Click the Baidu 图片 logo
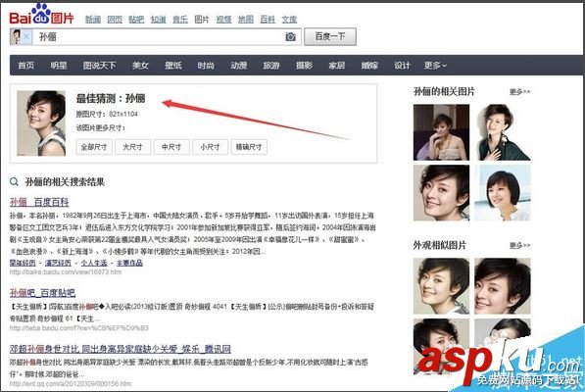Image resolution: width=585 pixels, height=392 pixels. 41,14
